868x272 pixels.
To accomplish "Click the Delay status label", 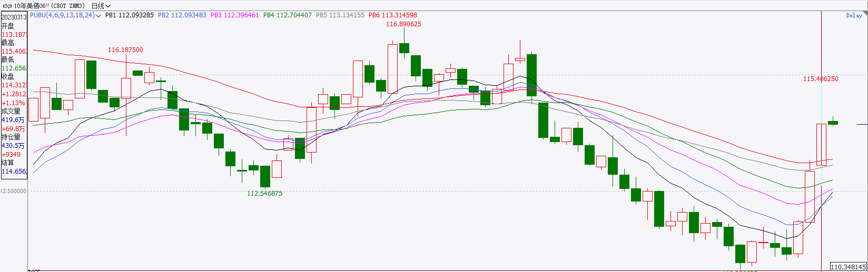I will pos(854,16).
